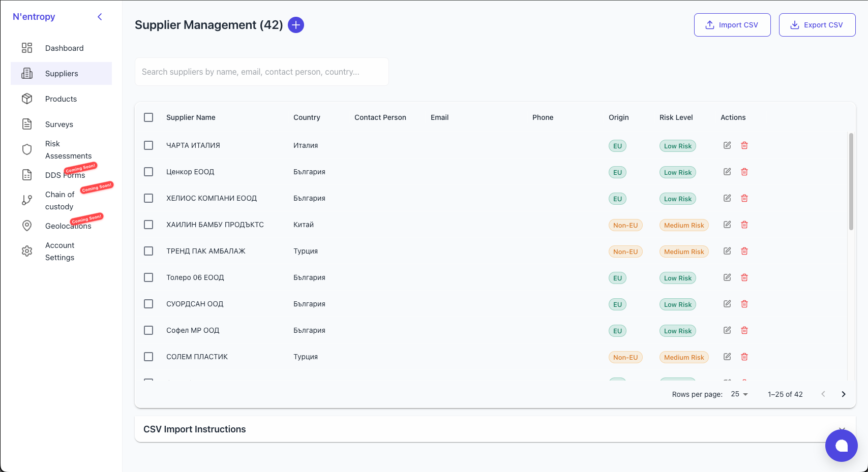Click the add supplier plus icon
Image resolution: width=868 pixels, height=472 pixels.
click(296, 25)
